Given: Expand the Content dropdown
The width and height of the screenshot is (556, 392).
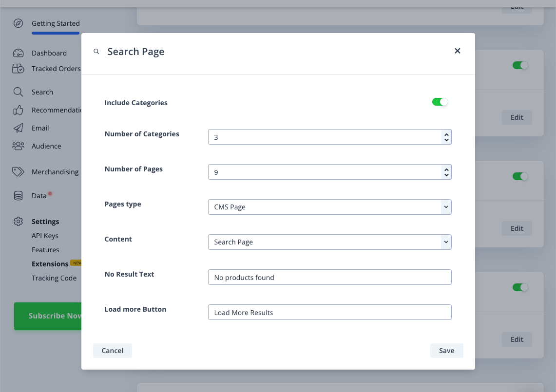Looking at the screenshot, I should [x=329, y=242].
